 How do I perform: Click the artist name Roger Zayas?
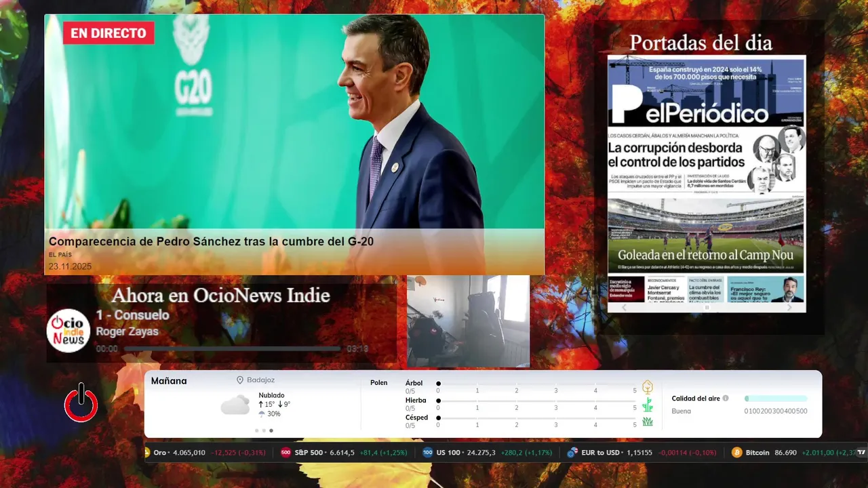click(x=127, y=331)
